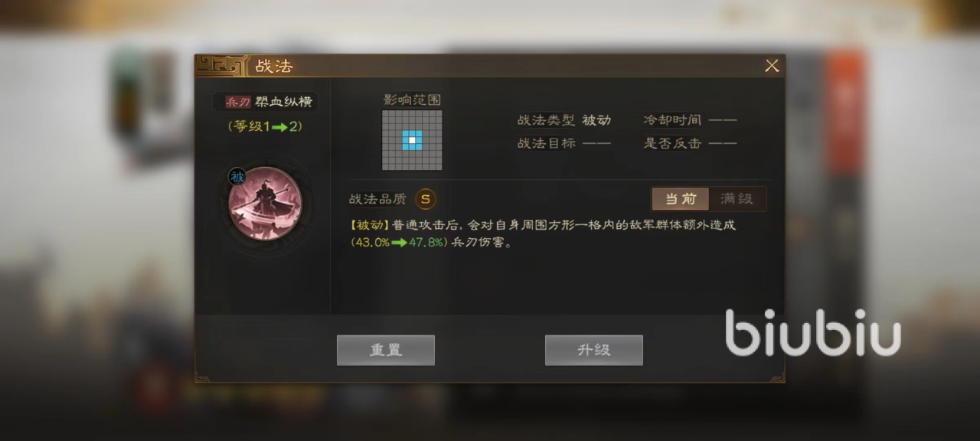Click the 47.8% upgraded damage value

pyautogui.click(x=426, y=243)
